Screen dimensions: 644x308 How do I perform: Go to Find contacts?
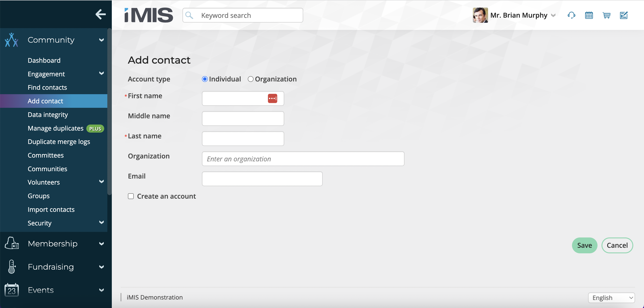coord(47,87)
